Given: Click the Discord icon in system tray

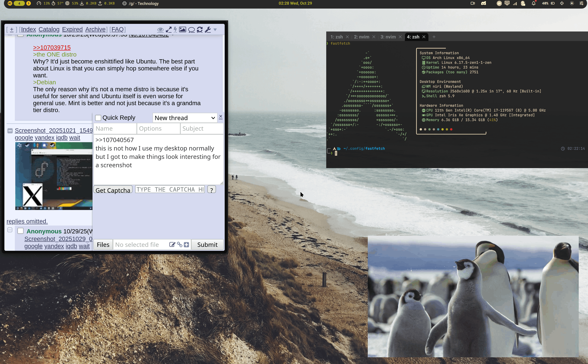Looking at the screenshot, I should click(484, 3).
